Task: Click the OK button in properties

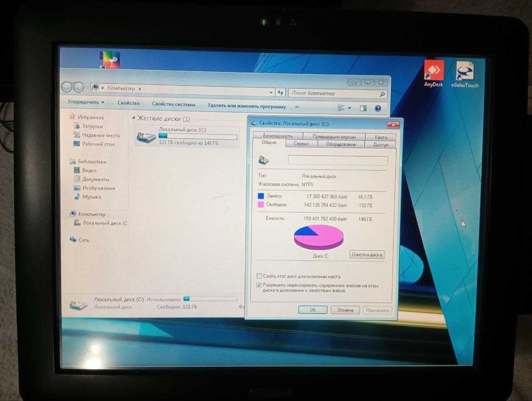Action: click(313, 310)
